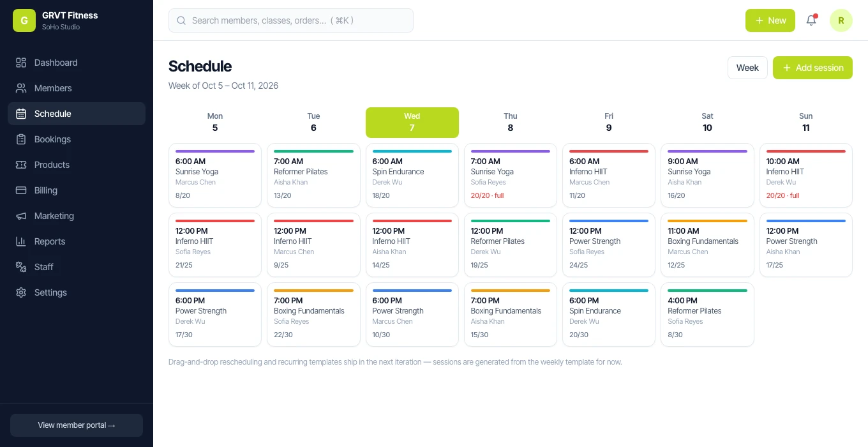Open Sunday 10:00 AM Inferno HIIT session
Screen dimensions: 868x447
click(806, 176)
